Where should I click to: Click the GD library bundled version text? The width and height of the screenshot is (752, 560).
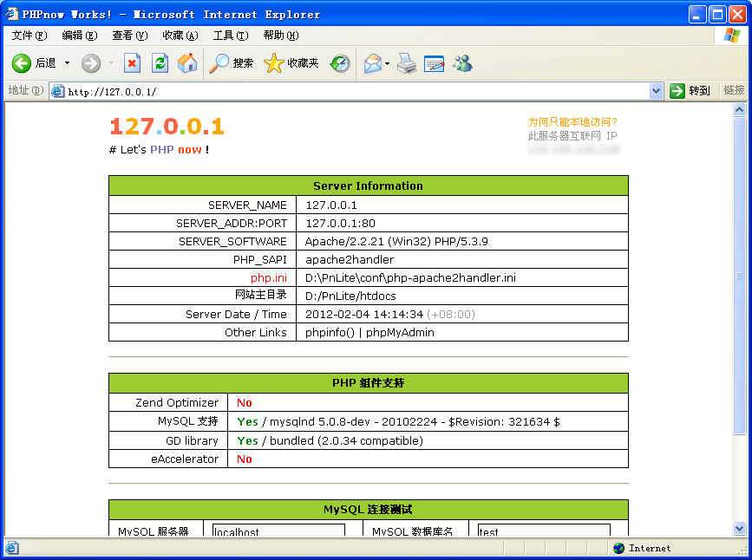[346, 440]
